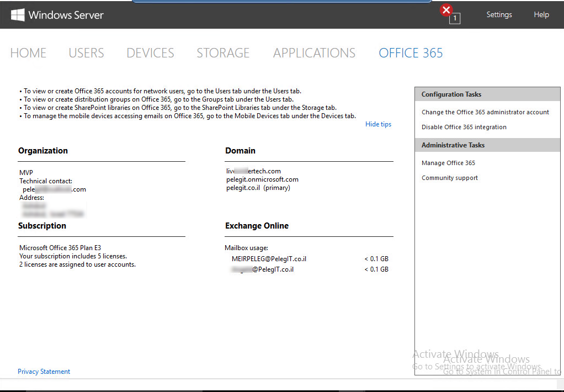This screenshot has height=392, width=564.
Task: Open the red error alert notification icon
Action: tap(446, 10)
